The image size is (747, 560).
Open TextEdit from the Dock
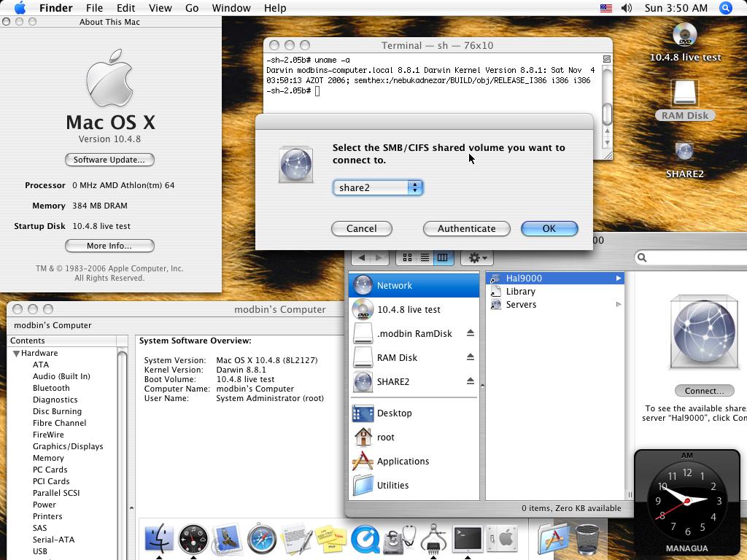[296, 539]
